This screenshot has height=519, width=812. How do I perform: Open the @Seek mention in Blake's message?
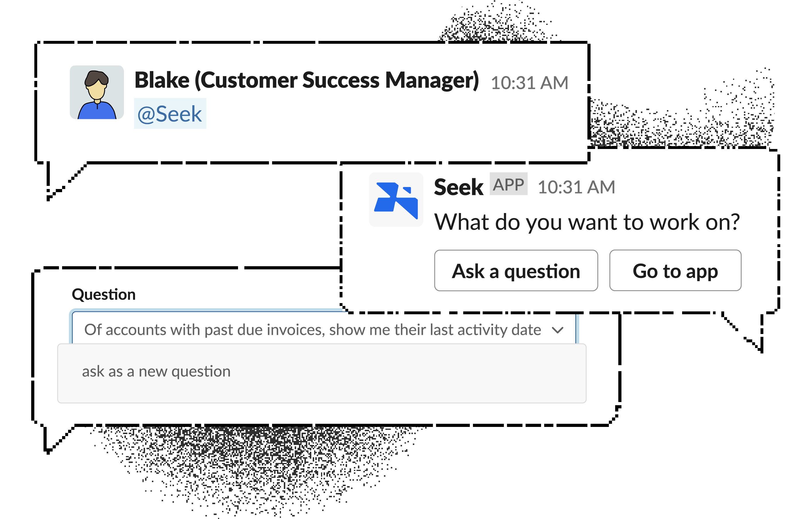pos(170,114)
